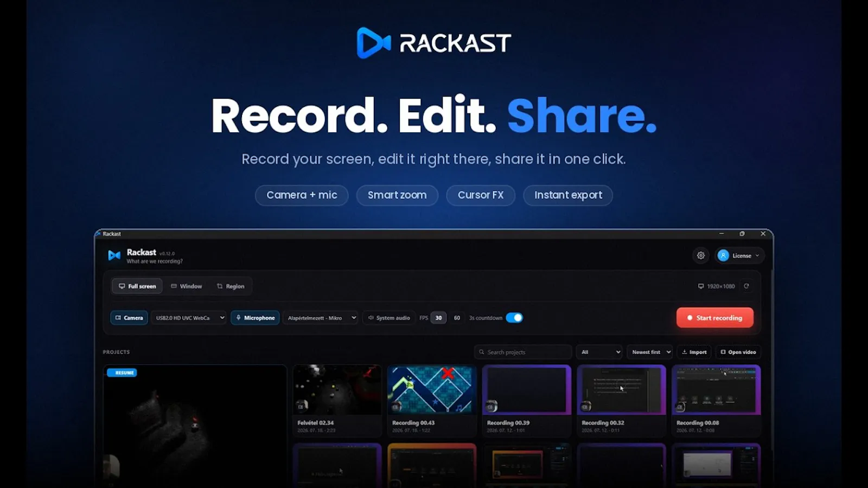868x488 pixels.
Task: Click the Camera + mic feature pill
Action: [302, 195]
